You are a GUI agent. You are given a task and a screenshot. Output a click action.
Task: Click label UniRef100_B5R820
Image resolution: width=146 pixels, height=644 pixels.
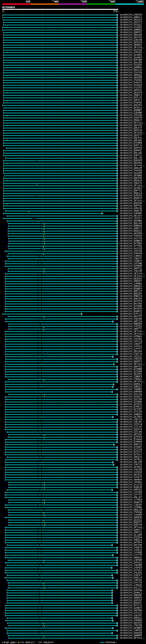[x=131, y=286]
